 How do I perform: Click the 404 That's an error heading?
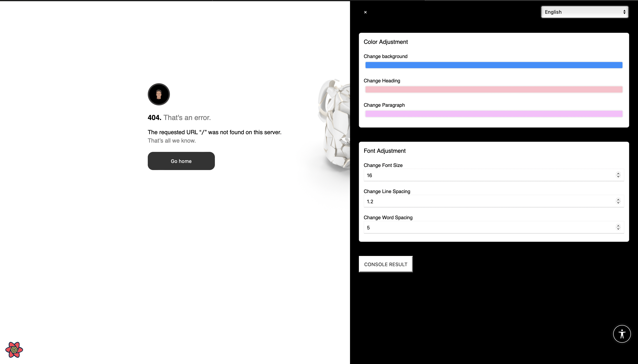coord(179,118)
